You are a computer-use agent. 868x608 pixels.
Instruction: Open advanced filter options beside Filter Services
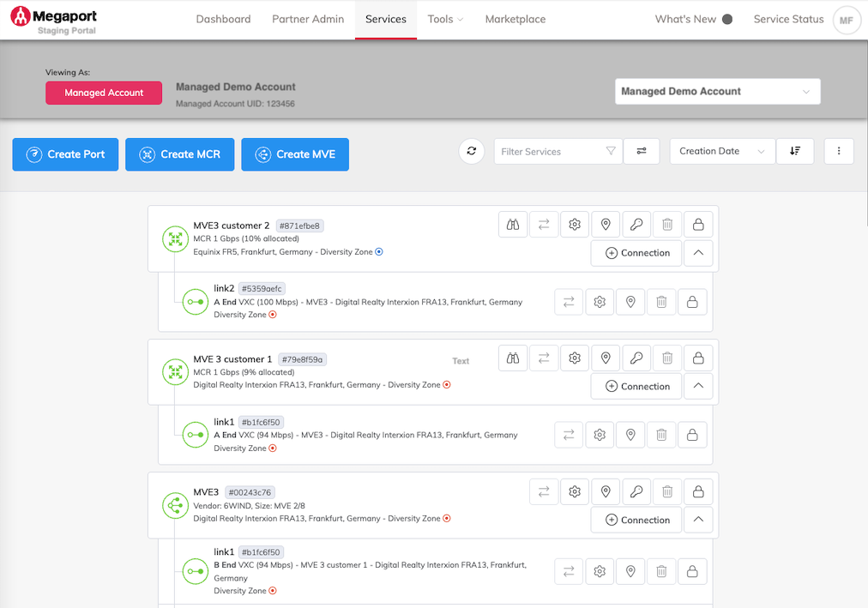click(x=642, y=151)
